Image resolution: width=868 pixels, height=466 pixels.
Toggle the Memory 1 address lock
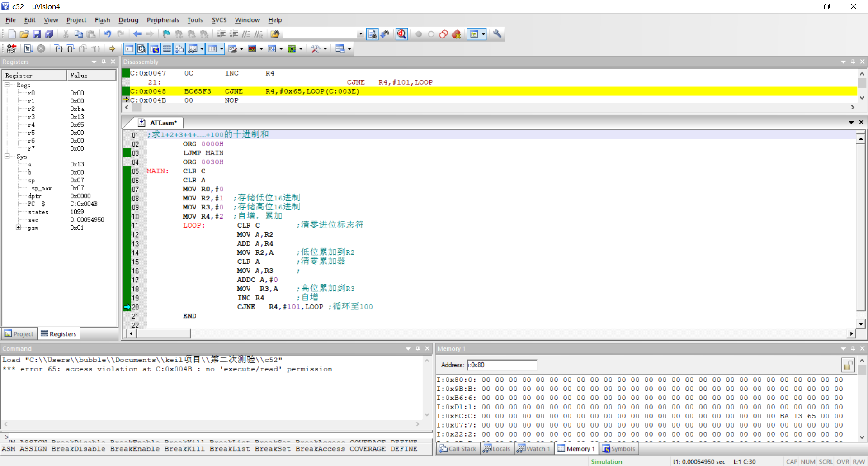(848, 365)
